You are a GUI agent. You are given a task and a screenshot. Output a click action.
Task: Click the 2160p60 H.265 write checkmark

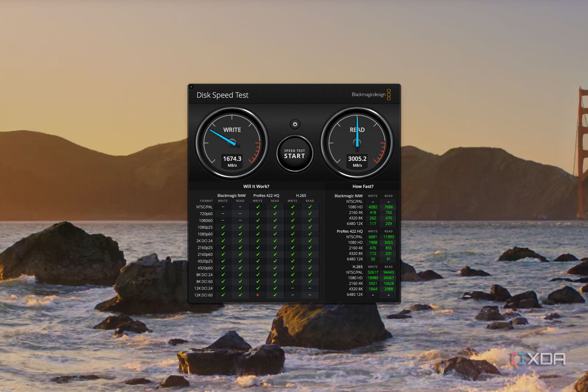pyautogui.click(x=293, y=254)
